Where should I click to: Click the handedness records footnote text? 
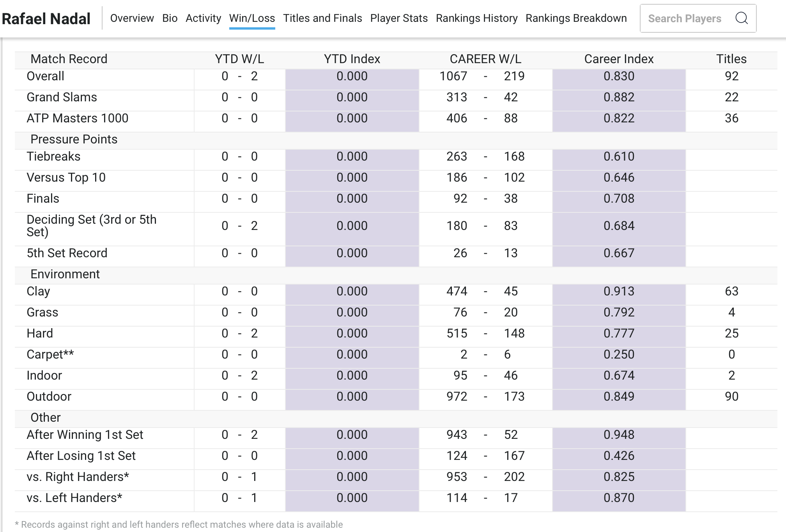[x=179, y=525]
